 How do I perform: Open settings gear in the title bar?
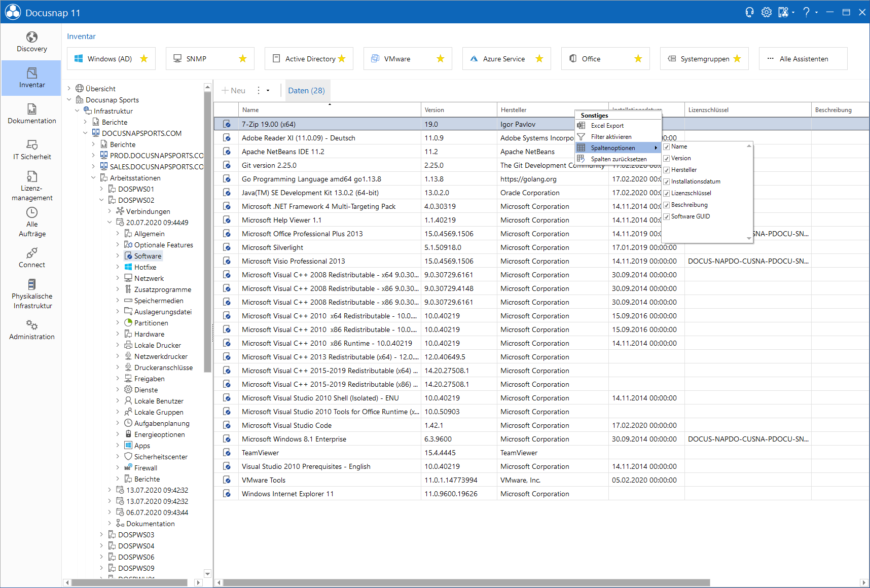point(767,12)
